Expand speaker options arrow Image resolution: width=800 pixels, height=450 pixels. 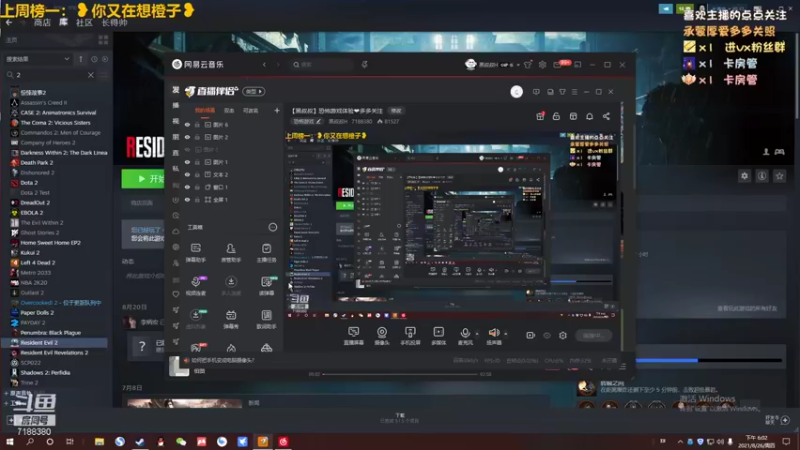pyautogui.click(x=506, y=334)
